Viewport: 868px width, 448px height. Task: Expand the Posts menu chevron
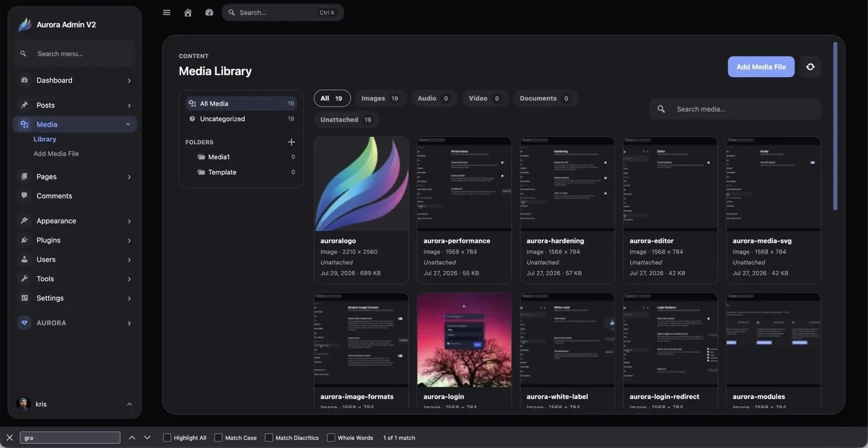click(x=129, y=106)
